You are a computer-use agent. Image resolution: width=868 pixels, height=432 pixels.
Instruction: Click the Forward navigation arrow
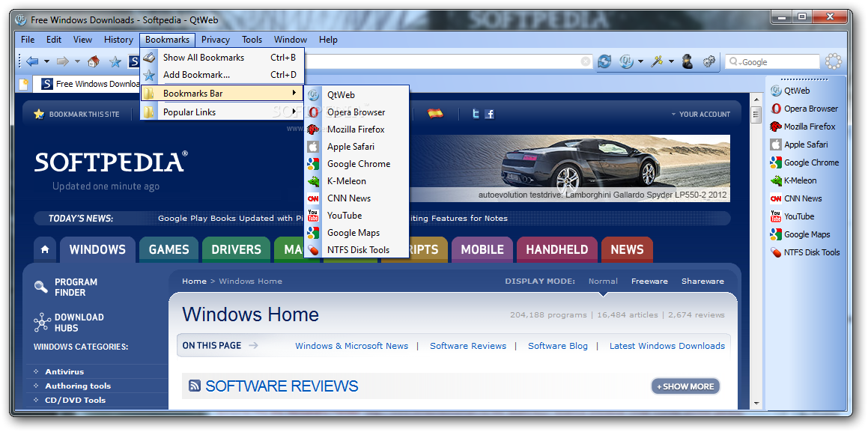(x=63, y=61)
